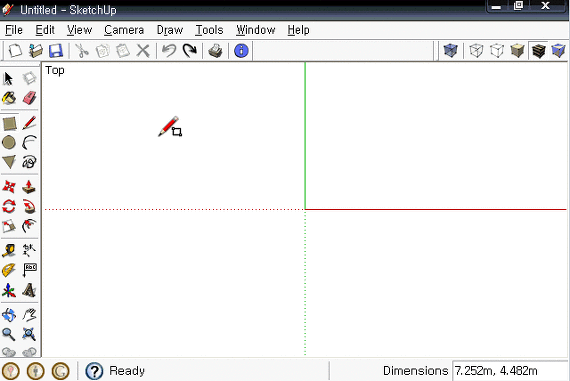Click the Copy toolbar icon
Viewport: 570px width, 381px height.
tap(103, 51)
